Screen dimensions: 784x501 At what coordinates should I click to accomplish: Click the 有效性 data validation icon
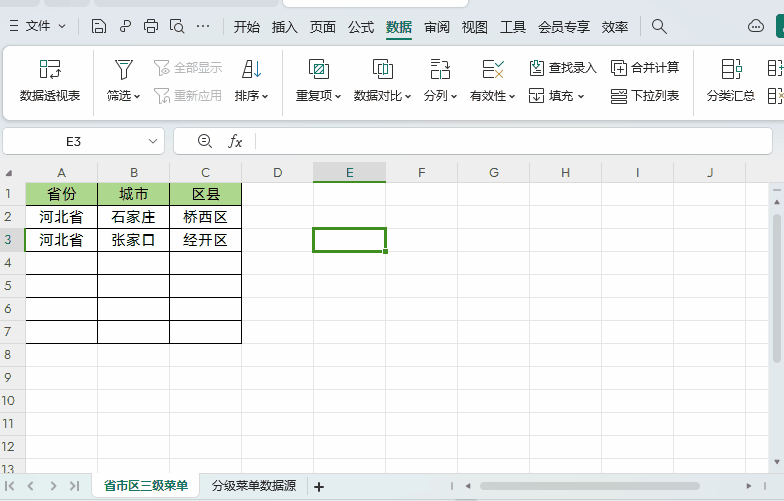[492, 69]
